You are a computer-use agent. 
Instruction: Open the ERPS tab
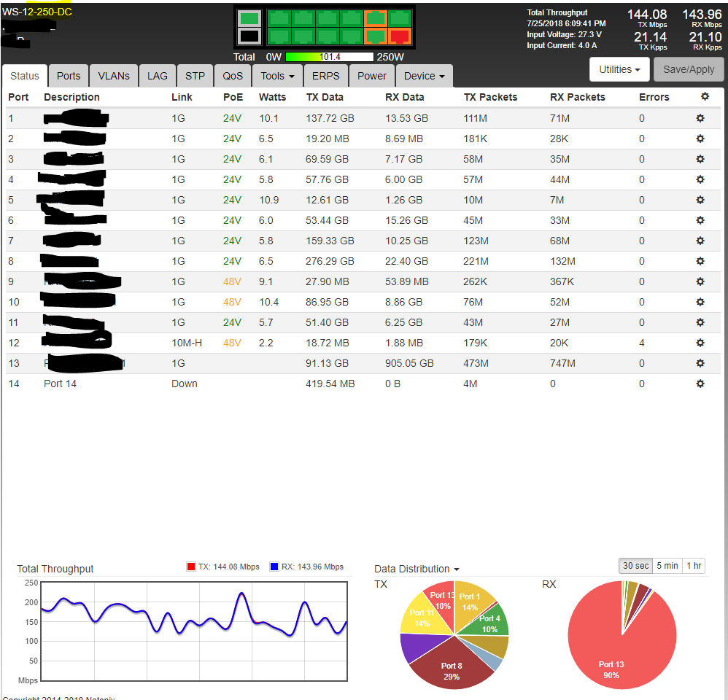(325, 76)
